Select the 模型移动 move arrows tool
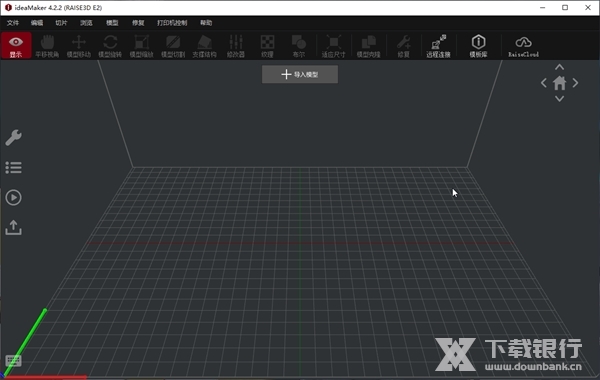Screen dimensions: 600x380 point(79,46)
